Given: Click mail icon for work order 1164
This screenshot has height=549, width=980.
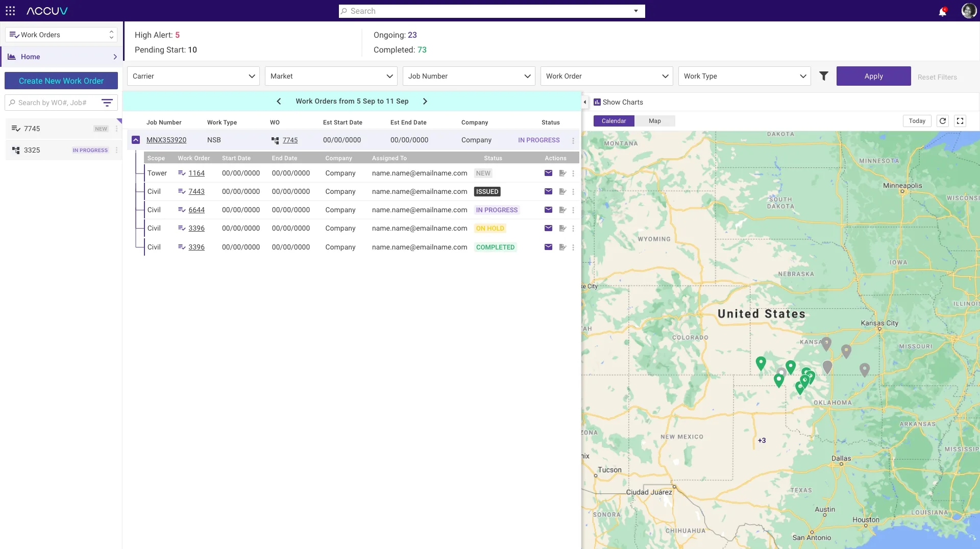Looking at the screenshot, I should [548, 173].
